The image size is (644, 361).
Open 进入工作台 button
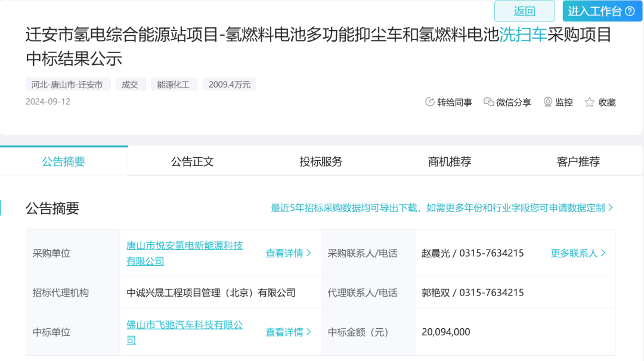(602, 11)
